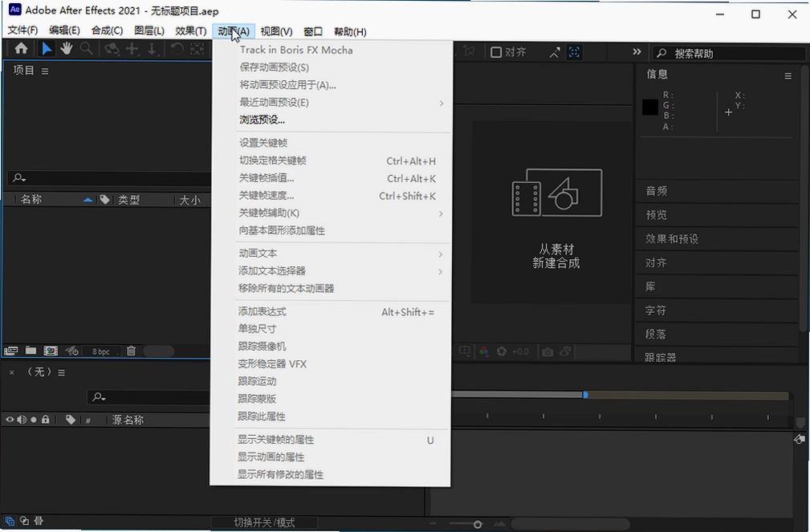
Task: Toggle the solo dot column in timeline
Action: (x=34, y=420)
